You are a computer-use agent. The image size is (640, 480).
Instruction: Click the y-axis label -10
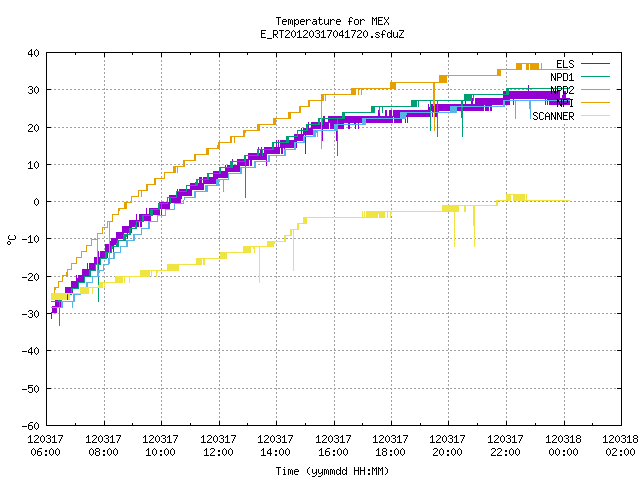[x=31, y=239]
